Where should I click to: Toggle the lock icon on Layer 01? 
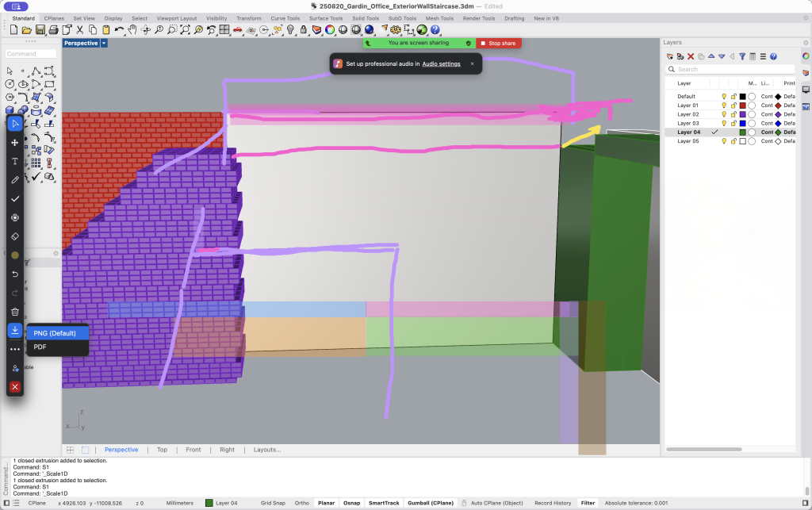coord(733,105)
